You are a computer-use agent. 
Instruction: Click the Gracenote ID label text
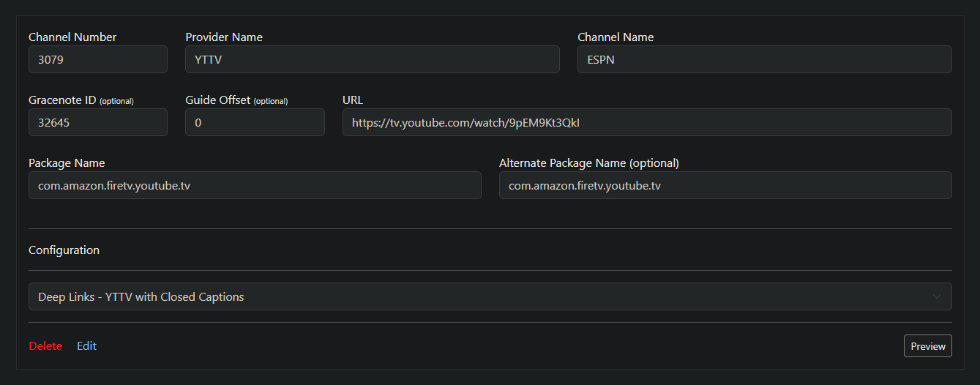[x=63, y=100]
